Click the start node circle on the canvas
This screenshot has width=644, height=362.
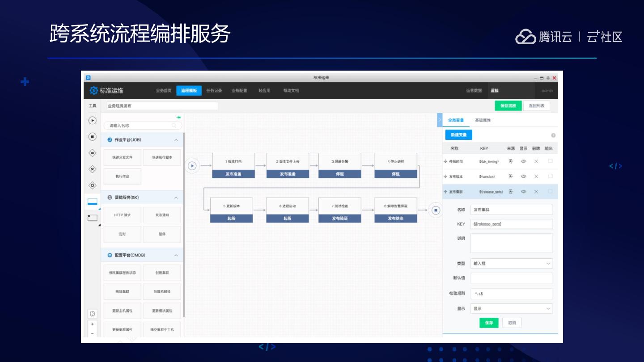point(192,165)
